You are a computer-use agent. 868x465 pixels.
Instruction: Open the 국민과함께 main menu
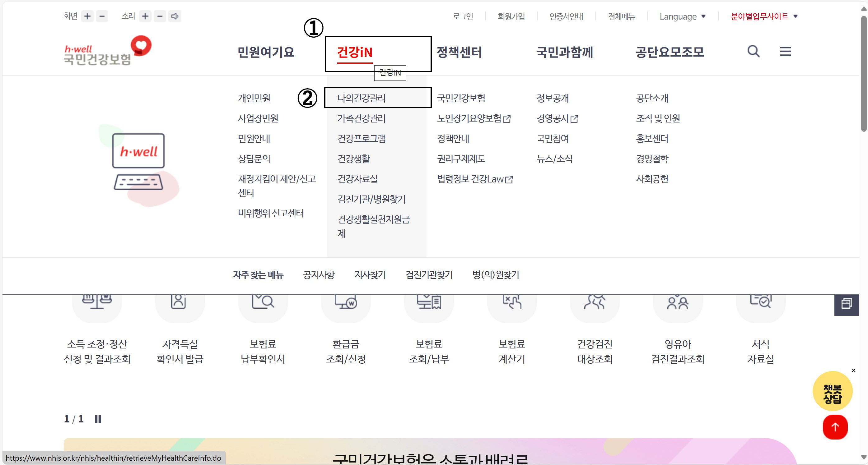click(x=564, y=52)
